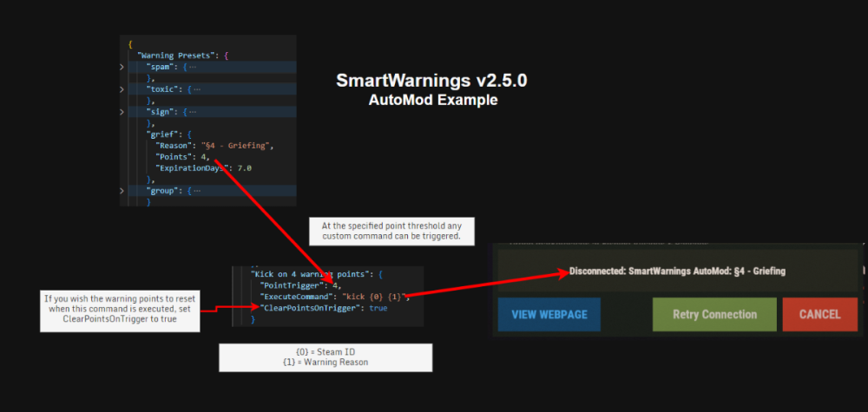Click the "ClearPointsOnTrigger" key

pos(309,308)
